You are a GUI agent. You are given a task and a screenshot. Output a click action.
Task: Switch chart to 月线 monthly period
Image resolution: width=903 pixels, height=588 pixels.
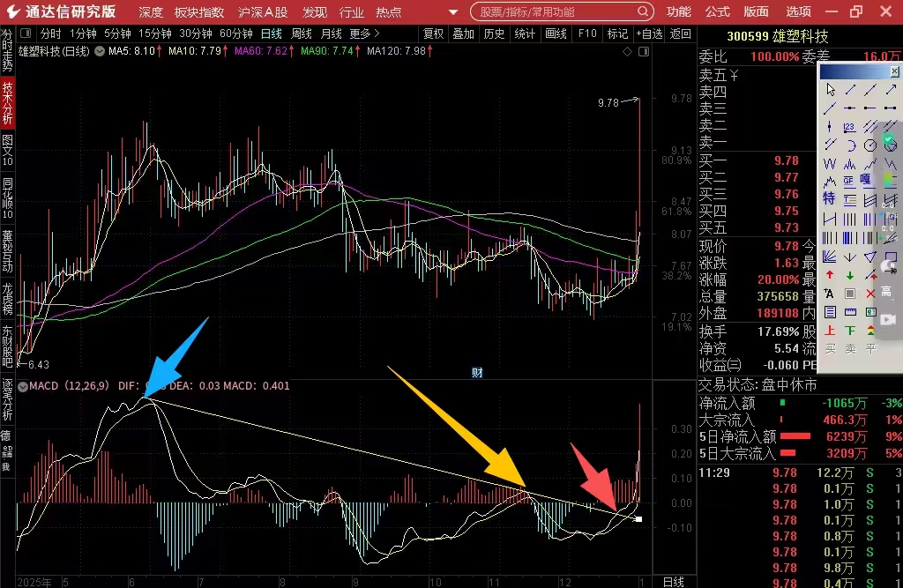(332, 34)
